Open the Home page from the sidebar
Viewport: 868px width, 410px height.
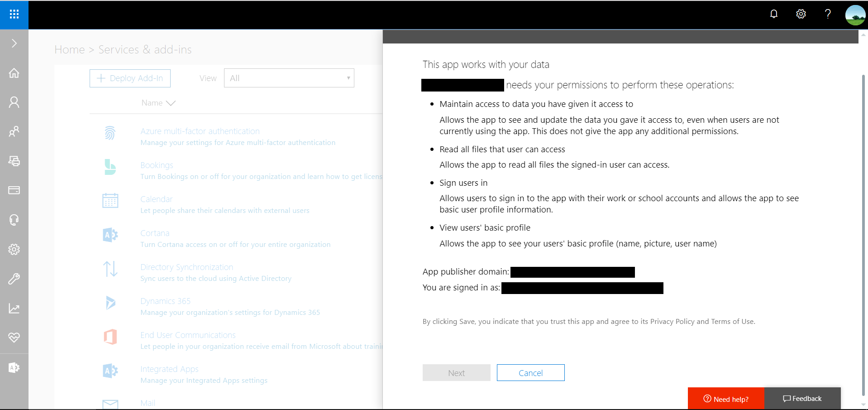coord(14,73)
